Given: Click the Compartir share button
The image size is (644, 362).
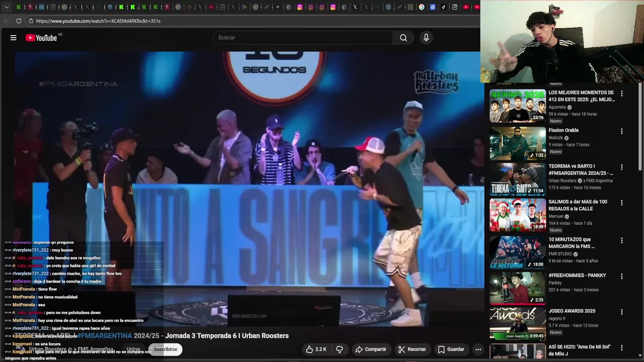Looking at the screenshot, I should click(x=371, y=349).
